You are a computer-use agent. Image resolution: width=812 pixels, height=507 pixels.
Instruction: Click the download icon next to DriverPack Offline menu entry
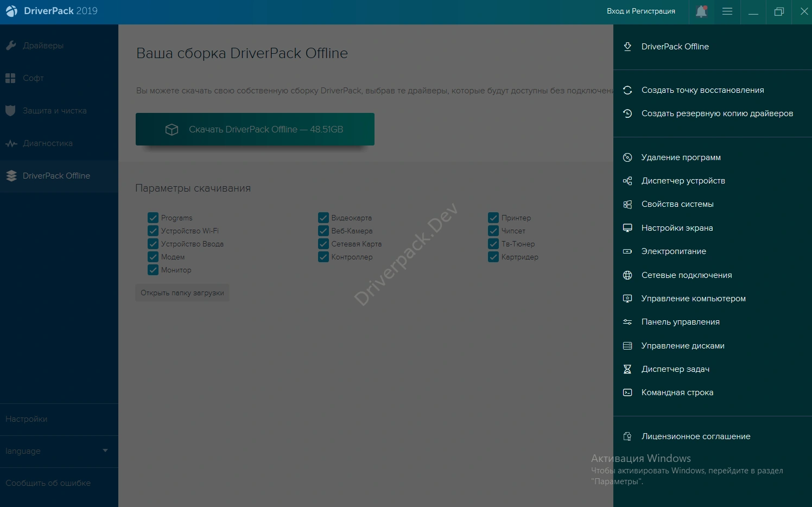627,47
